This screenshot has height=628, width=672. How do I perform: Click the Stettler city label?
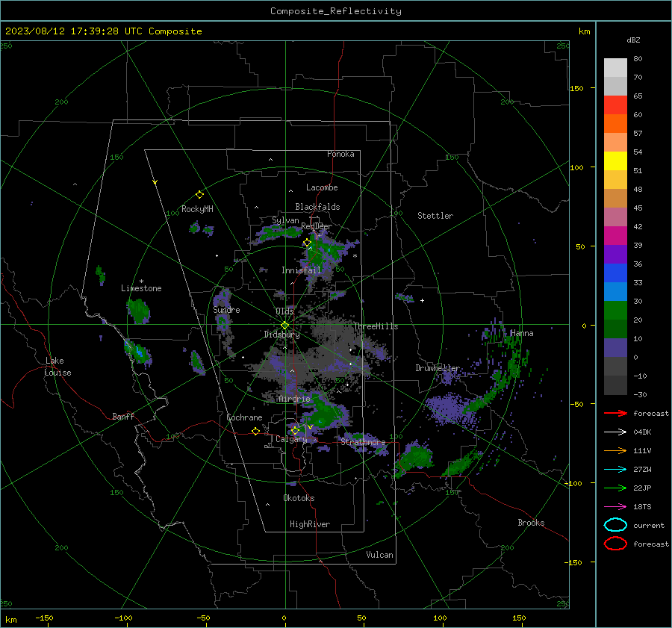[435, 216]
